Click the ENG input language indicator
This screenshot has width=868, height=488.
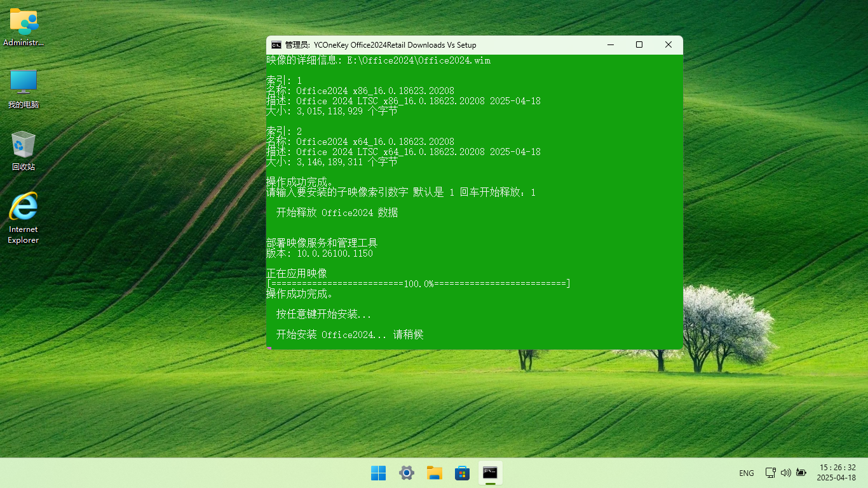[x=747, y=473]
